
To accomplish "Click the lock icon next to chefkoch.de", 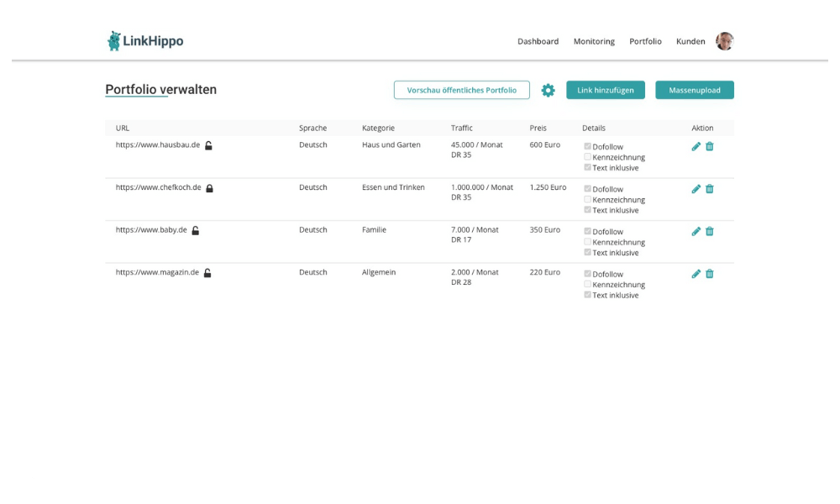I will [x=210, y=188].
